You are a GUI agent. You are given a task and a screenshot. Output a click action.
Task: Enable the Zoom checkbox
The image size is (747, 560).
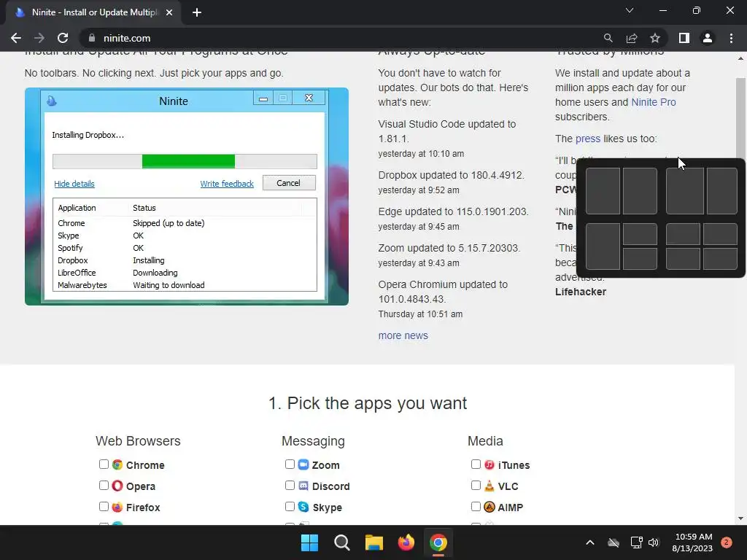pyautogui.click(x=290, y=464)
